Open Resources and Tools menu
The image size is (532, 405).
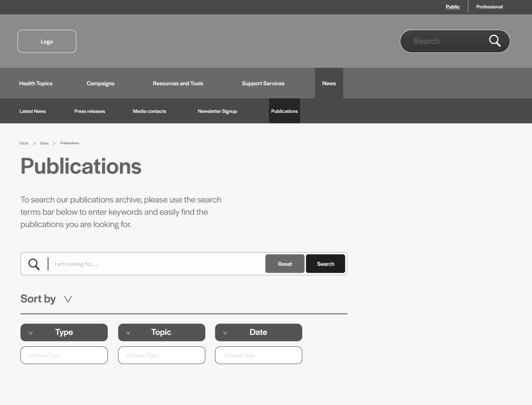click(x=178, y=83)
